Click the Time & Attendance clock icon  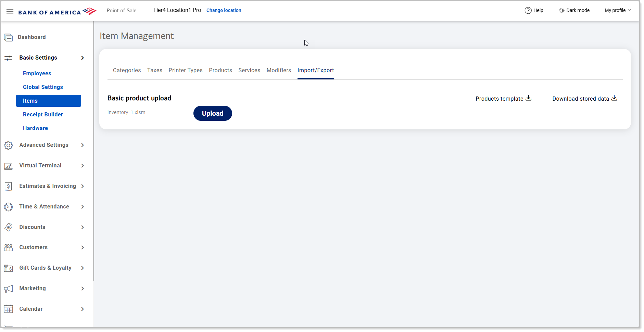coord(8,207)
